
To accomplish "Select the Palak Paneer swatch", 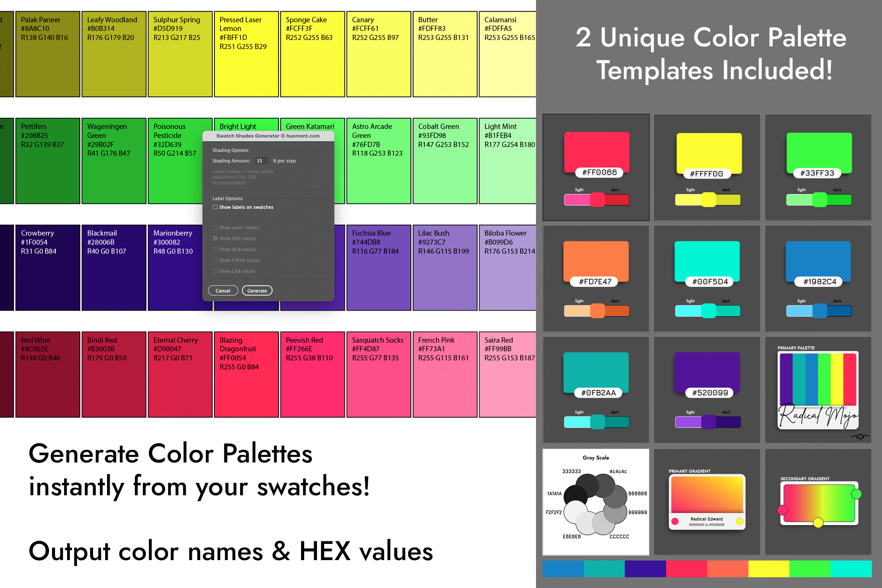I will [48, 53].
